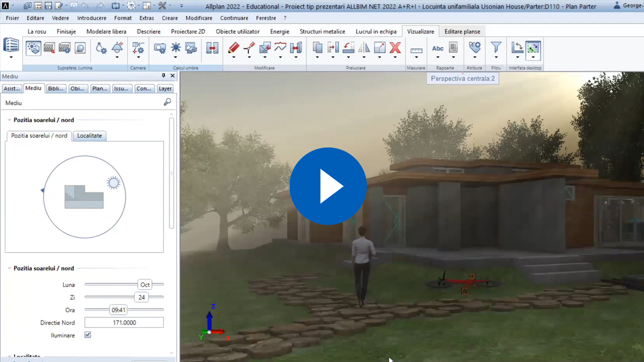Select the ceiling lamp light tool
644x362 pixels.
pyautogui.click(x=117, y=47)
